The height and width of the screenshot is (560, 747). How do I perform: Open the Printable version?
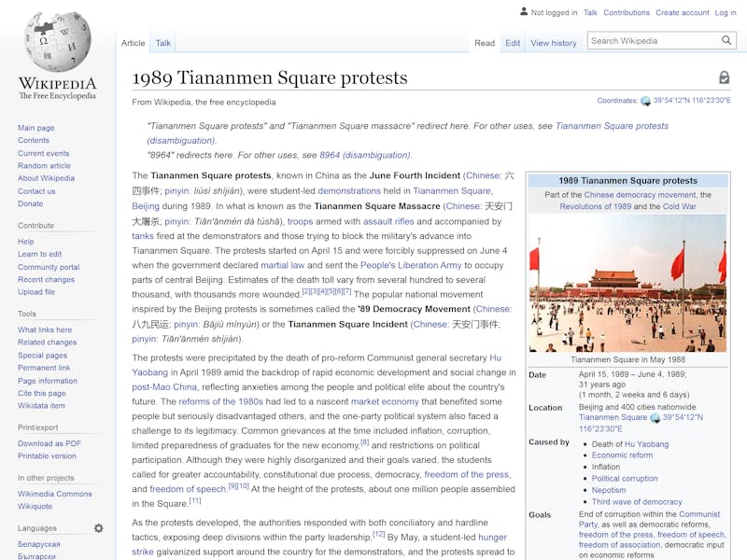click(x=47, y=455)
